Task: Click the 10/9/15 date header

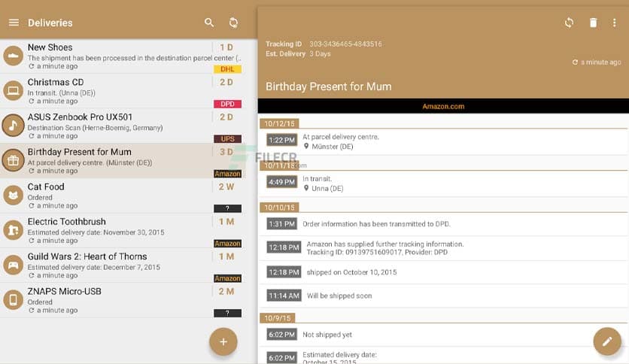Action: coord(277,318)
